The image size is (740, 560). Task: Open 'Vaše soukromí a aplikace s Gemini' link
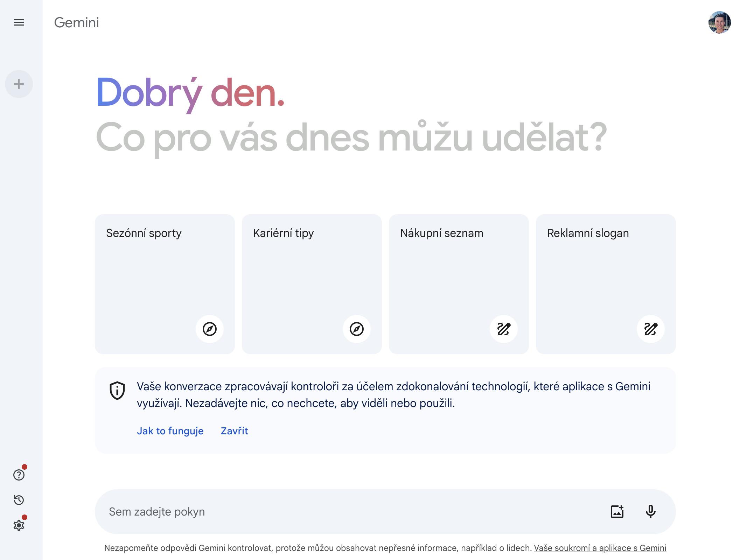pos(600,548)
